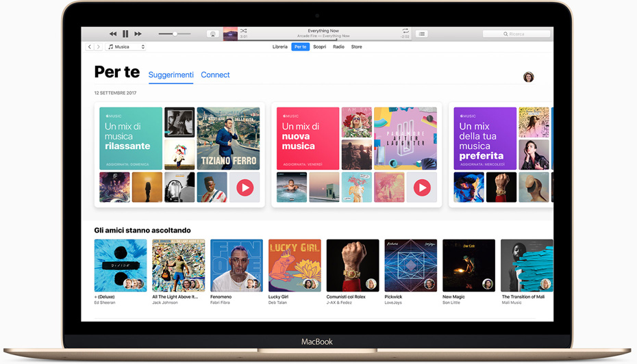The width and height of the screenshot is (637, 364).
Task: Open the Connect sub-tab
Action: [215, 75]
